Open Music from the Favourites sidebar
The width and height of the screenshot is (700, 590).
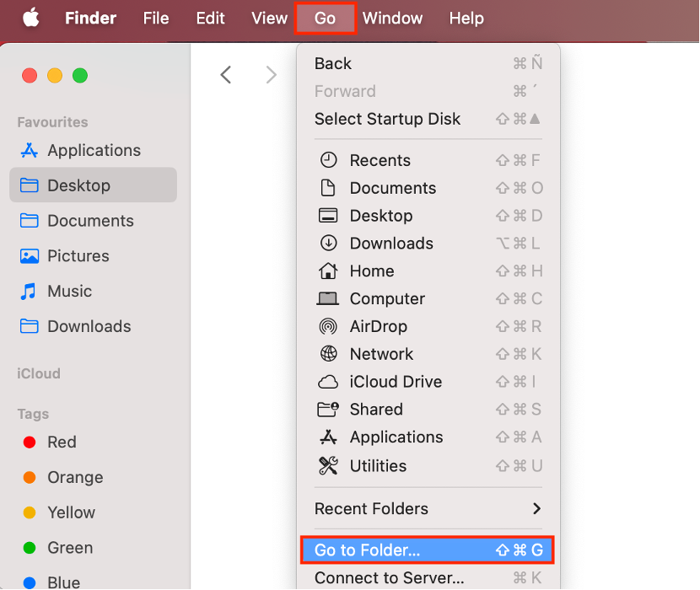[x=71, y=291]
